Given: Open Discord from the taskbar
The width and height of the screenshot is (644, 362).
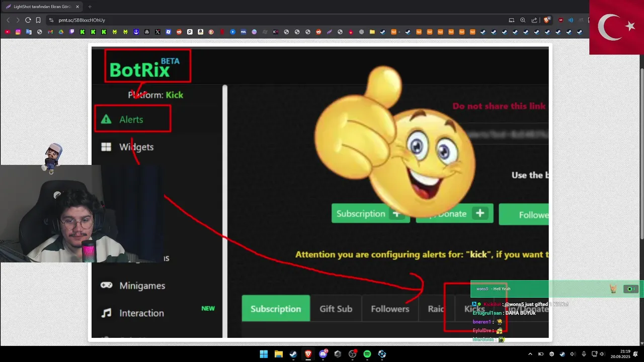Looking at the screenshot, I should pyautogui.click(x=323, y=354).
